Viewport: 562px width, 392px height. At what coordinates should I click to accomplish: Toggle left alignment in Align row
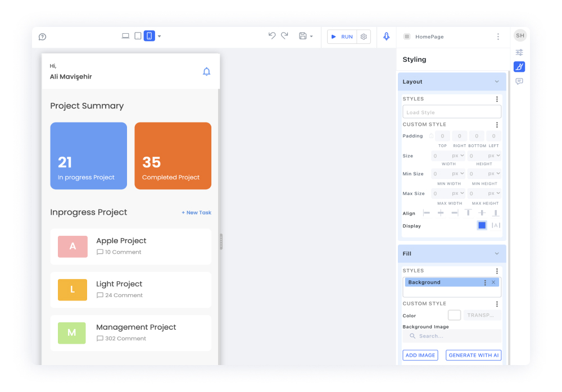point(427,213)
